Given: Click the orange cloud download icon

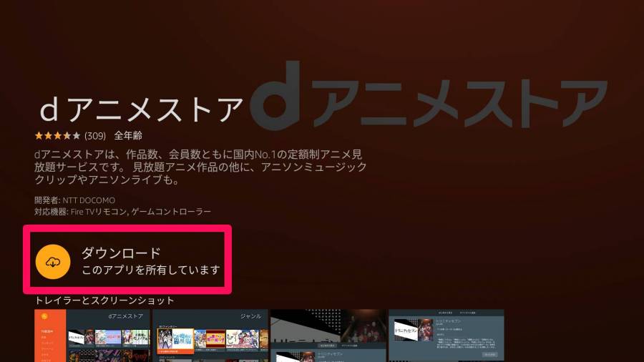Looking at the screenshot, I should (x=53, y=261).
